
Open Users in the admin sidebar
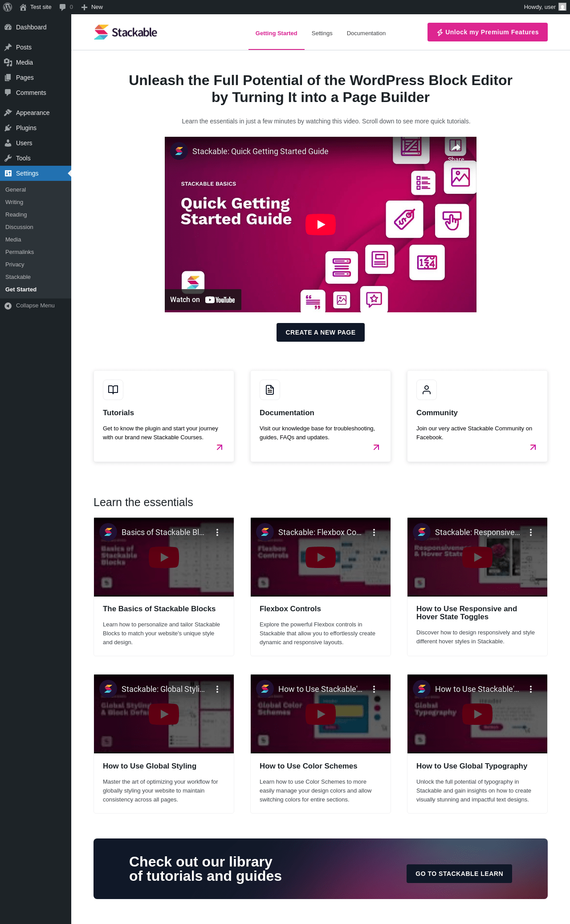coord(36,143)
